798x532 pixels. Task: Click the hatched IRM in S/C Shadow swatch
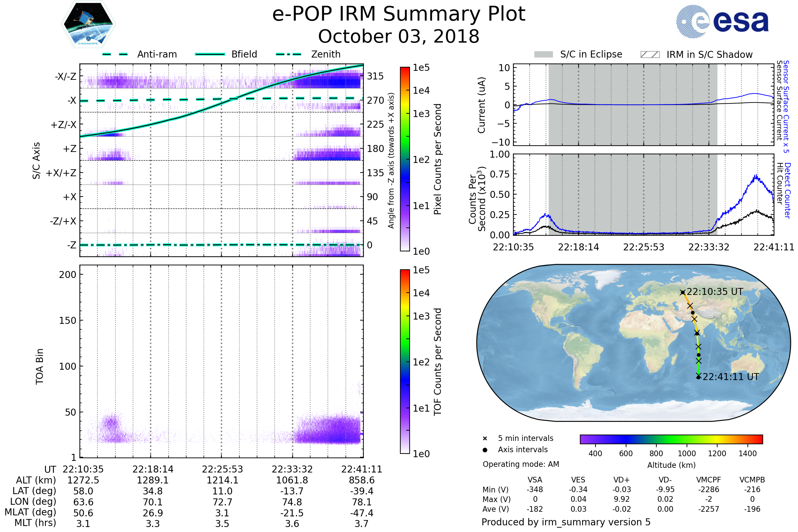tap(650, 55)
